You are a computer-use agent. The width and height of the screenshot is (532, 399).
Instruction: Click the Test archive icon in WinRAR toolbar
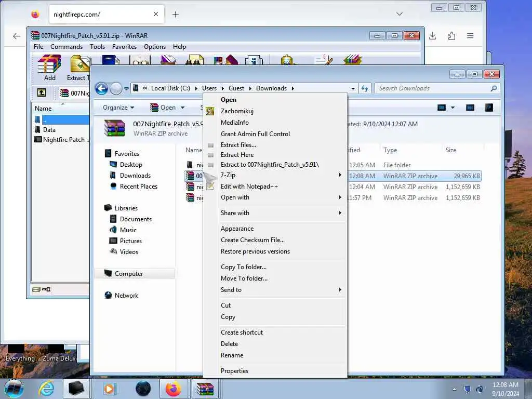point(111,60)
